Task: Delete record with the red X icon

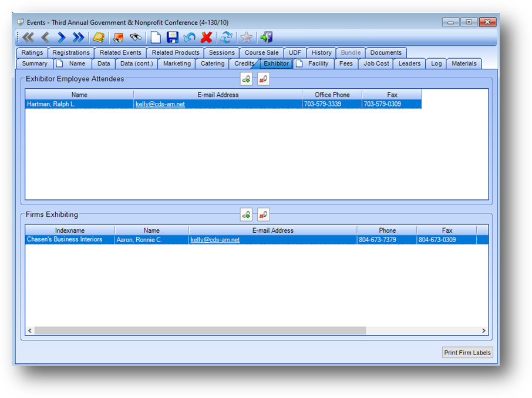Action: click(x=206, y=38)
